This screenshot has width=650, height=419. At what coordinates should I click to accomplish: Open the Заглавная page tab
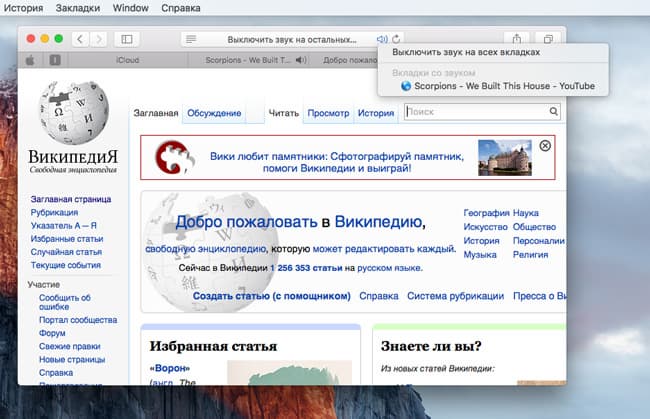point(156,113)
